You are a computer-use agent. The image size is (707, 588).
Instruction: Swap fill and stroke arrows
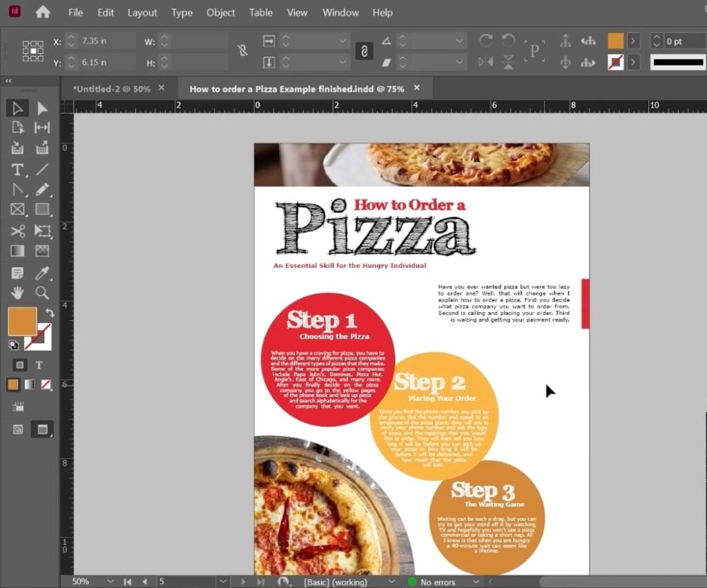click(49, 312)
